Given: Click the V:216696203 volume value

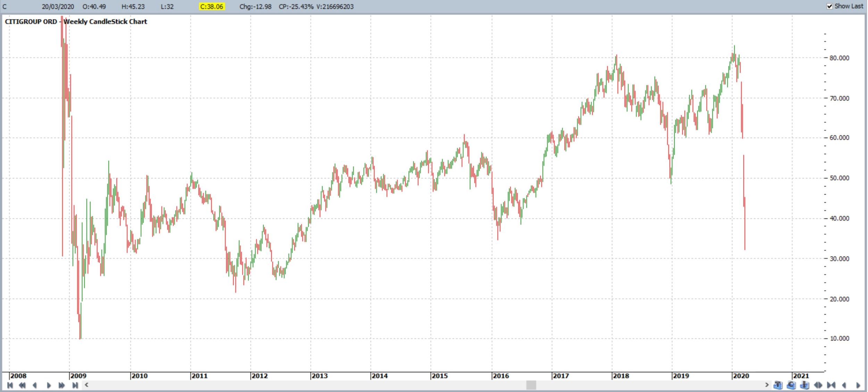Looking at the screenshot, I should [x=335, y=7].
